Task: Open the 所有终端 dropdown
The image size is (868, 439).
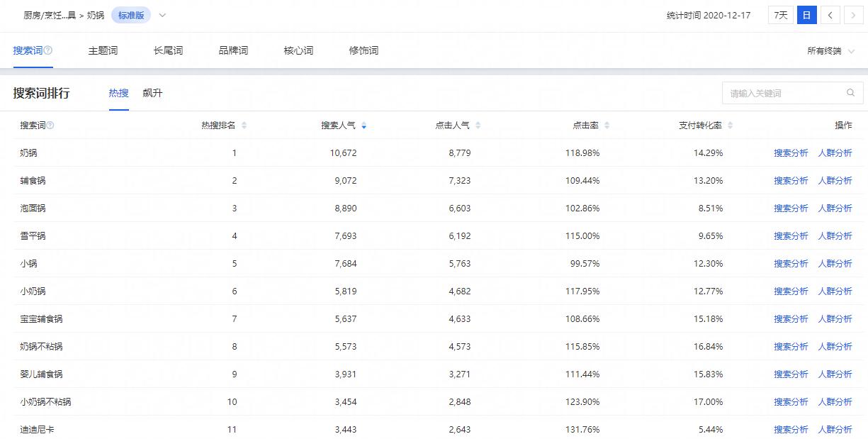Action: pyautogui.click(x=830, y=51)
